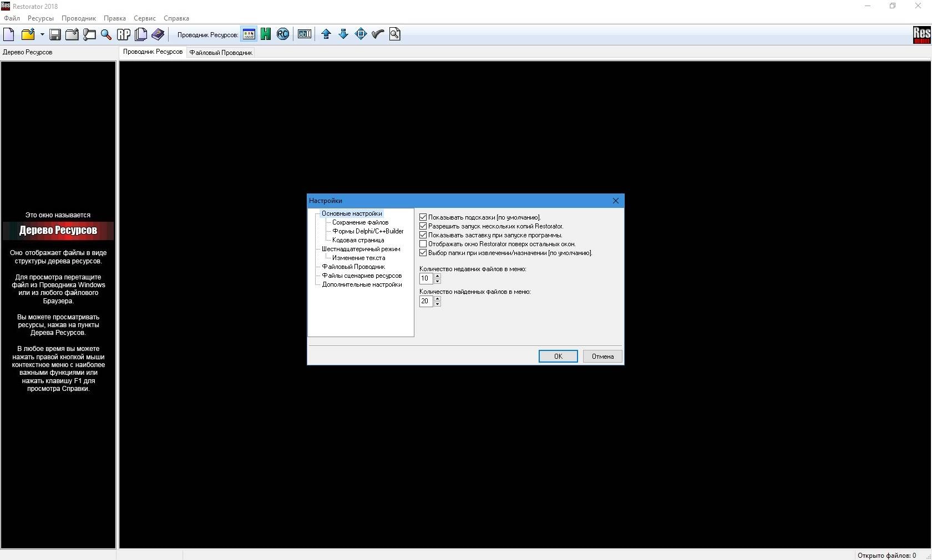Select the default resource view mode icon
932x560 pixels.
click(x=249, y=34)
